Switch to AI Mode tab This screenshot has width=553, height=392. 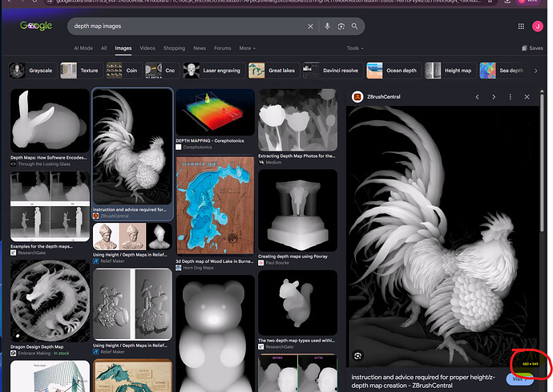click(83, 48)
